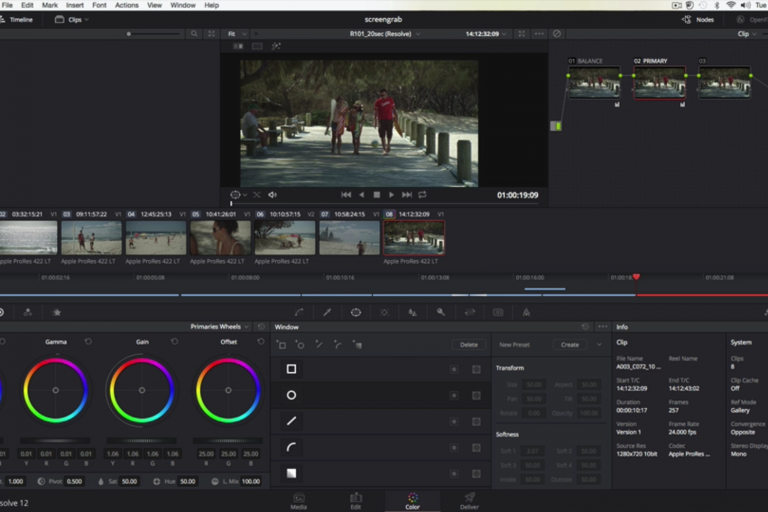Toggle mask mode for gradient window

(x=476, y=474)
